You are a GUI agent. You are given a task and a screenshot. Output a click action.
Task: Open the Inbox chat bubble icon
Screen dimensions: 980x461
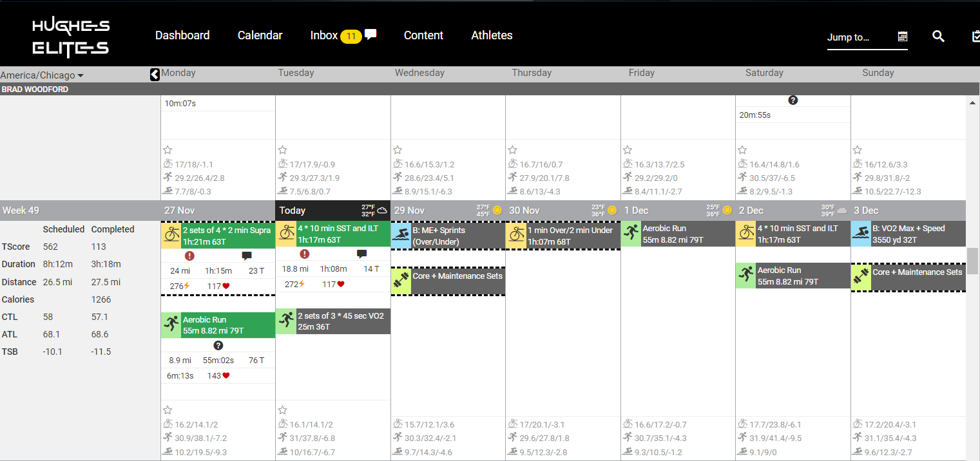pyautogui.click(x=370, y=34)
